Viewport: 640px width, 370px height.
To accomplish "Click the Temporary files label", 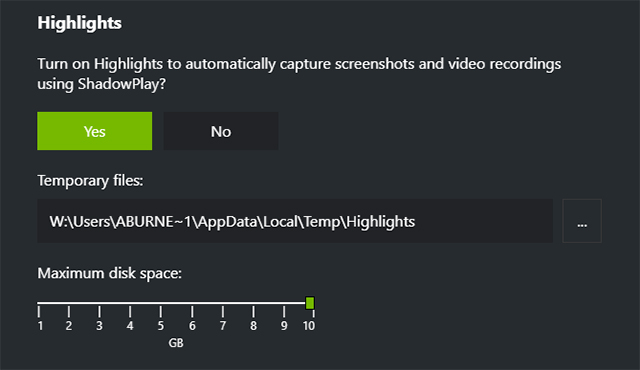I will (x=90, y=180).
